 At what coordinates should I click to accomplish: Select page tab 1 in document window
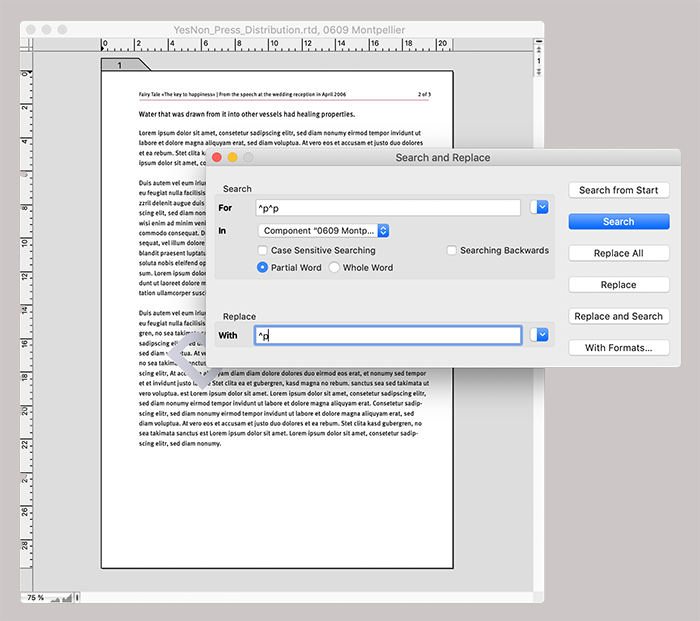[x=121, y=65]
